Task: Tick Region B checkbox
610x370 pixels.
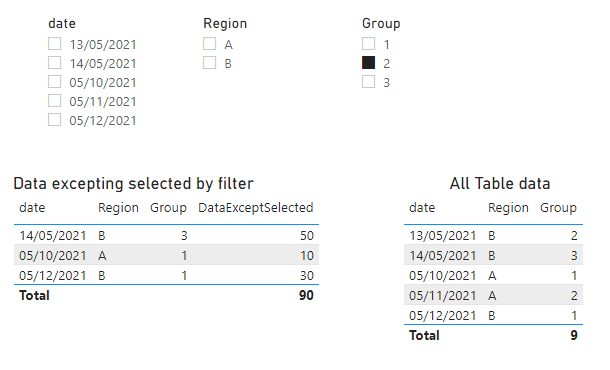Action: (x=209, y=63)
